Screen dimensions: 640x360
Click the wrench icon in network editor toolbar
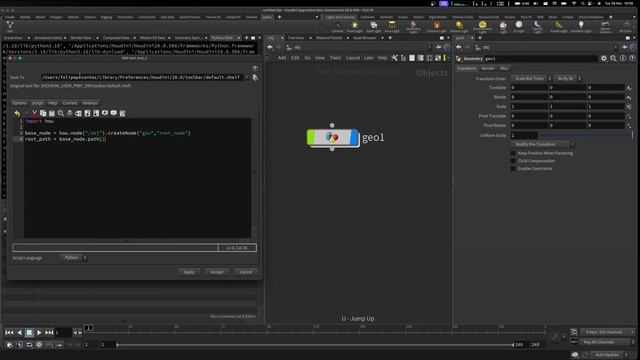point(394,58)
